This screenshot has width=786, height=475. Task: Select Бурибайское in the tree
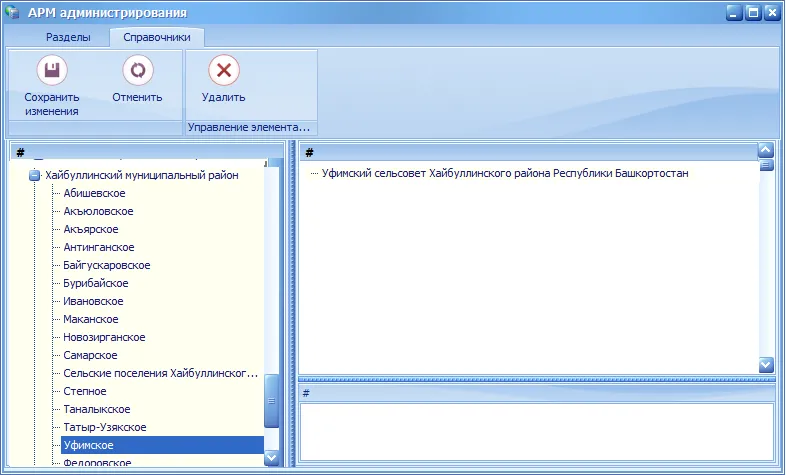[x=96, y=283]
